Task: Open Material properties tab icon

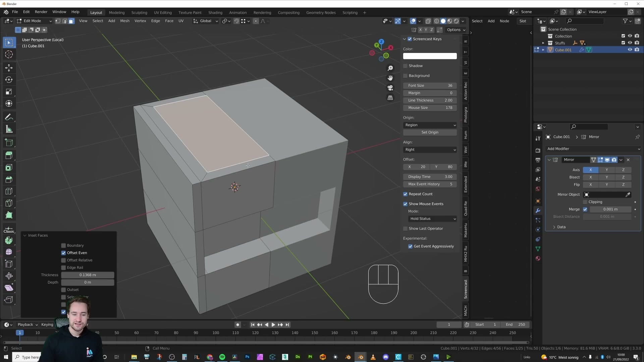Action: 538,258
